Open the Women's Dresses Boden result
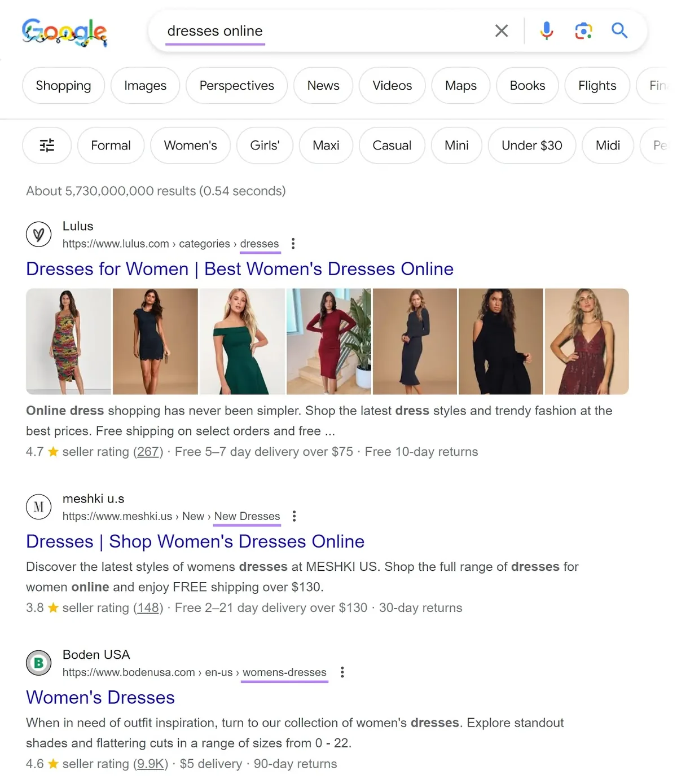The image size is (677, 784). [100, 698]
